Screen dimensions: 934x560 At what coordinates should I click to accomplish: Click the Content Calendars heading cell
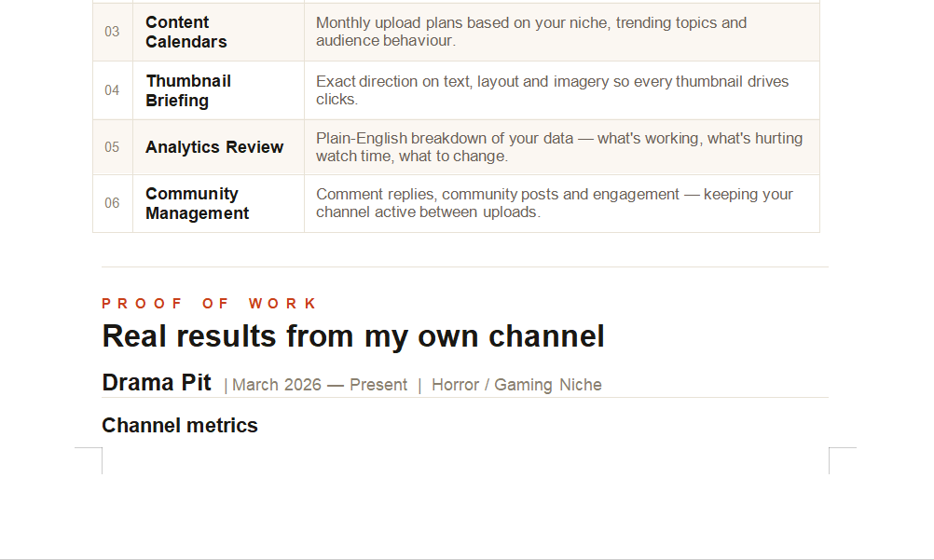pos(219,33)
